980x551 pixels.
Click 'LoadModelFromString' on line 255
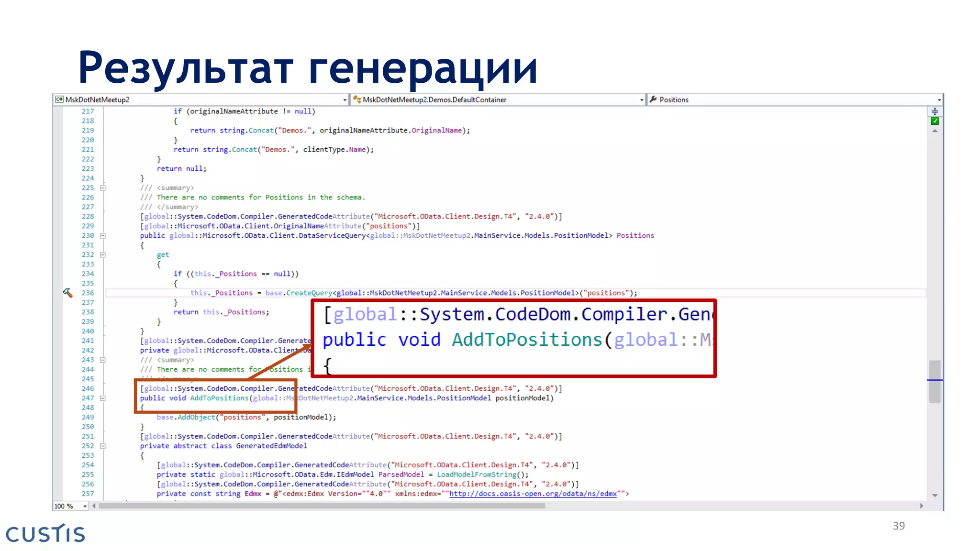[477, 474]
